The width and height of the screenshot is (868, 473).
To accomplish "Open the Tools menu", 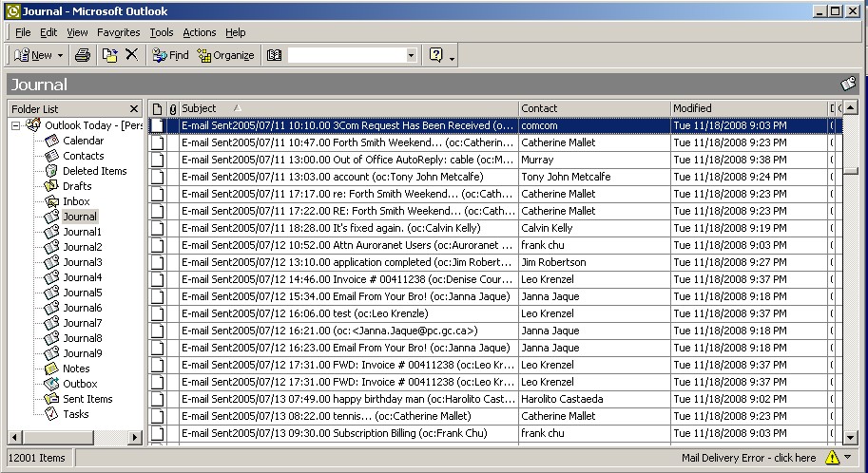I will 161,32.
